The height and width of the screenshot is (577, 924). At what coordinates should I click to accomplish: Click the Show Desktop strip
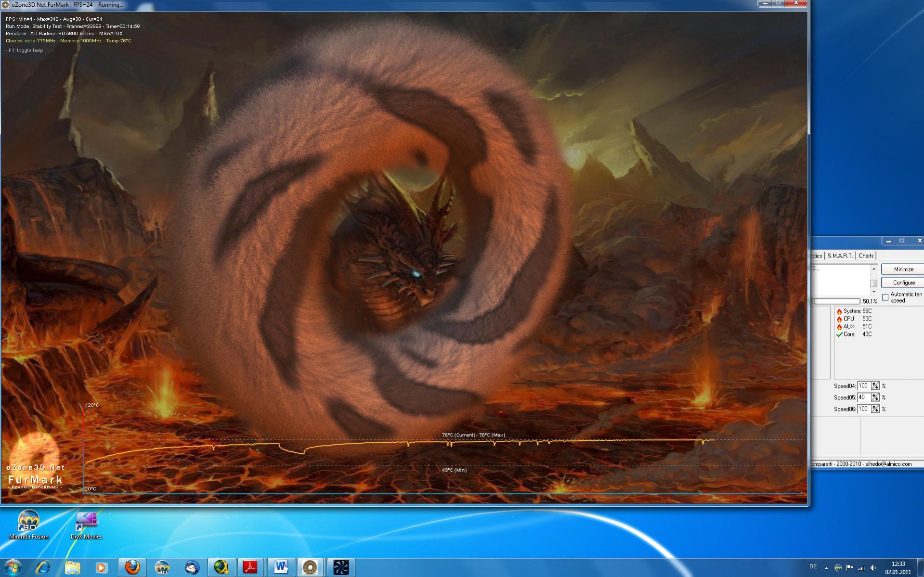click(x=921, y=567)
